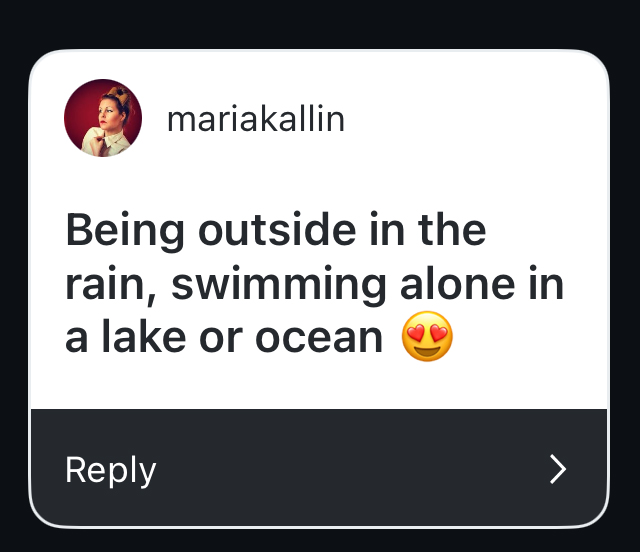
Task: Click blank white space right of username
Action: pos(470,120)
